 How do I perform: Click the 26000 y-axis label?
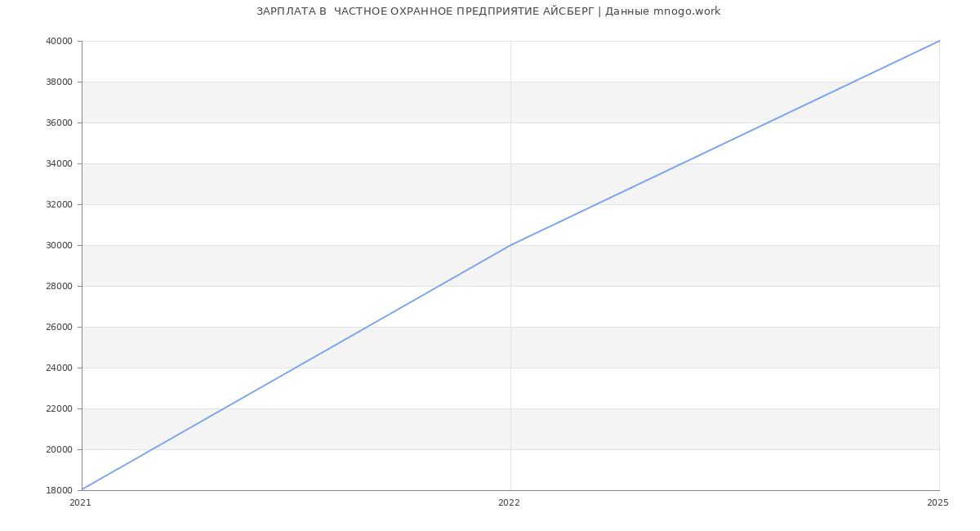[x=60, y=327]
